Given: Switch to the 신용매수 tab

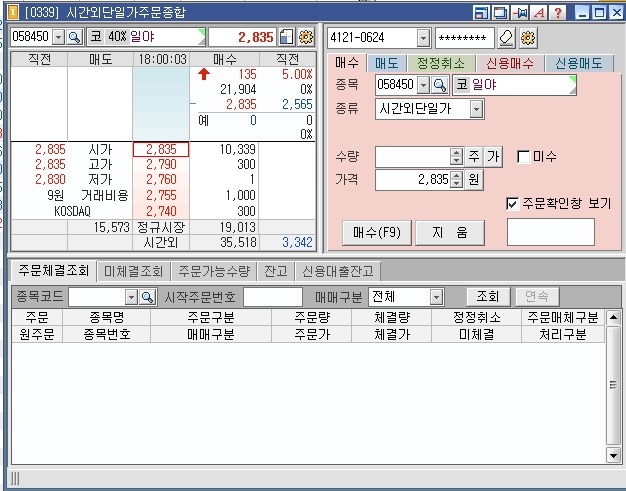Looking at the screenshot, I should (x=510, y=63).
